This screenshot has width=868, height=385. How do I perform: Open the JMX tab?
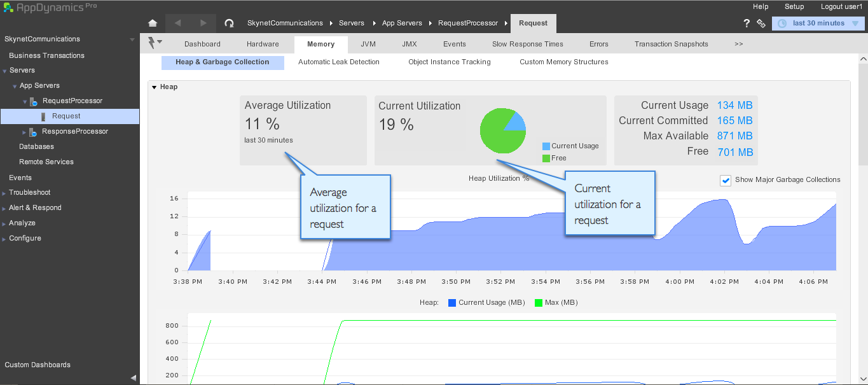click(410, 45)
